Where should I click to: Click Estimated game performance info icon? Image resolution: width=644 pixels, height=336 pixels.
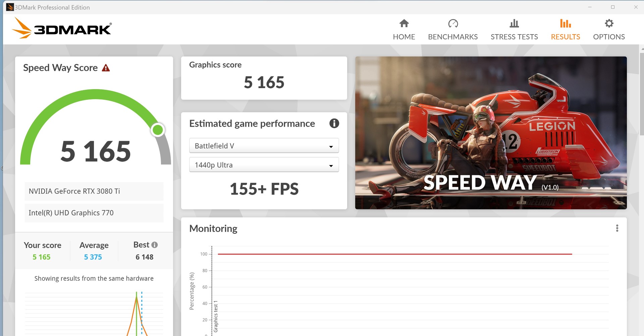tap(334, 123)
